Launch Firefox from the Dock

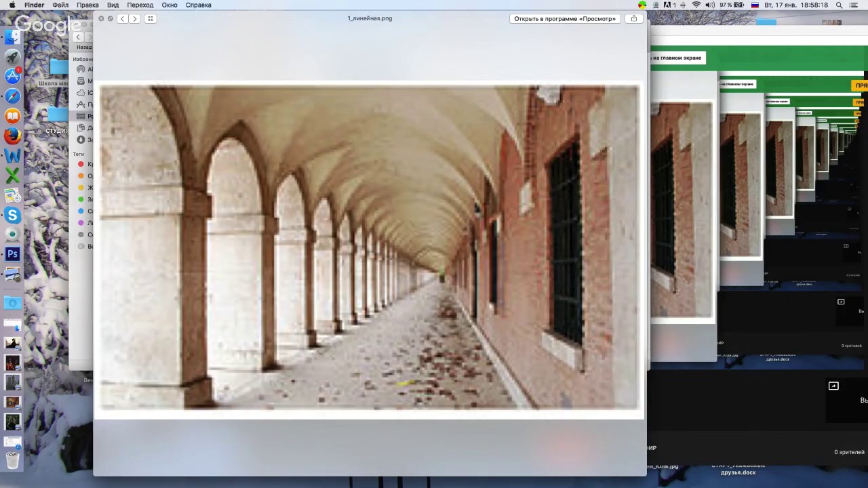(13, 136)
